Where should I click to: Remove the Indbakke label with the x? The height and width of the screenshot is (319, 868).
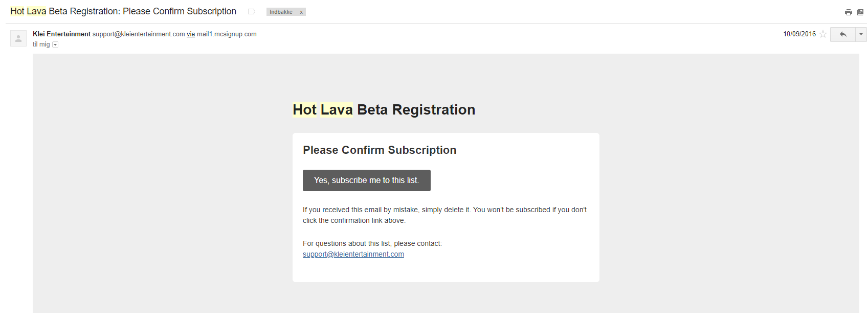click(301, 12)
